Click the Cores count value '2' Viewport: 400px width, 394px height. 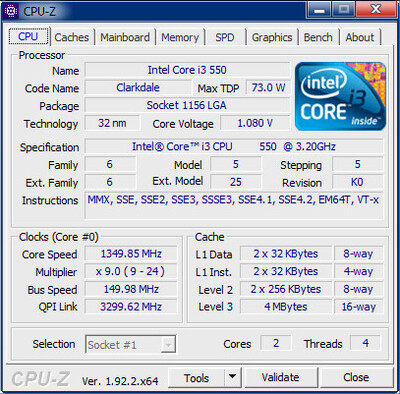[276, 343]
